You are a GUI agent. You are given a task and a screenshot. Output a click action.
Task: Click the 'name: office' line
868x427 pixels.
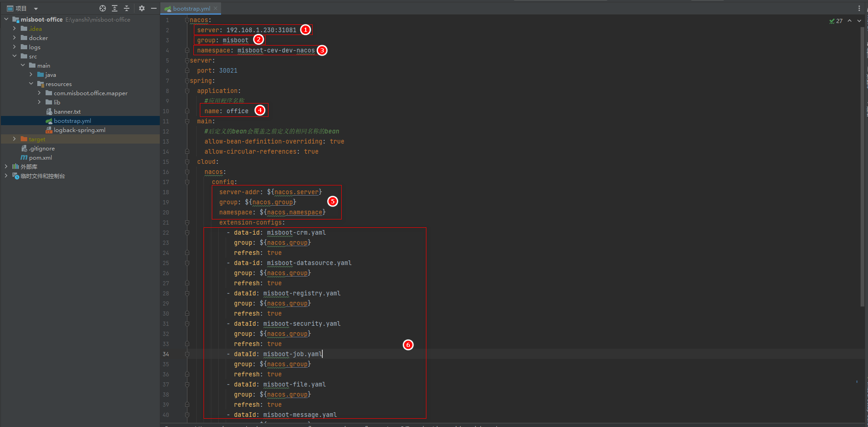click(x=226, y=111)
